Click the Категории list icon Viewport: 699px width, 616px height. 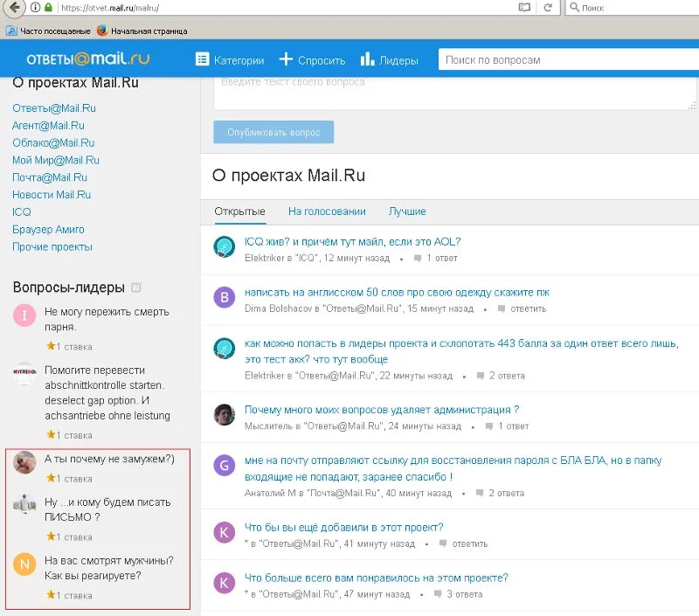point(202,59)
